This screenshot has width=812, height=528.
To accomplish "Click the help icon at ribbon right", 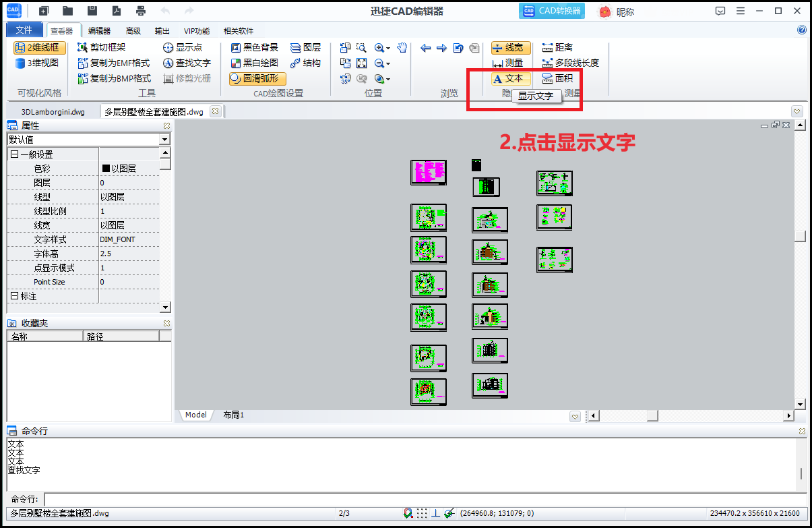I will (802, 30).
